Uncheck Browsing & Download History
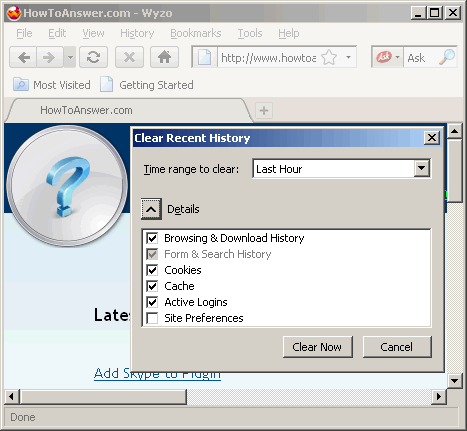Screen dimensions: 467x431 point(152,238)
